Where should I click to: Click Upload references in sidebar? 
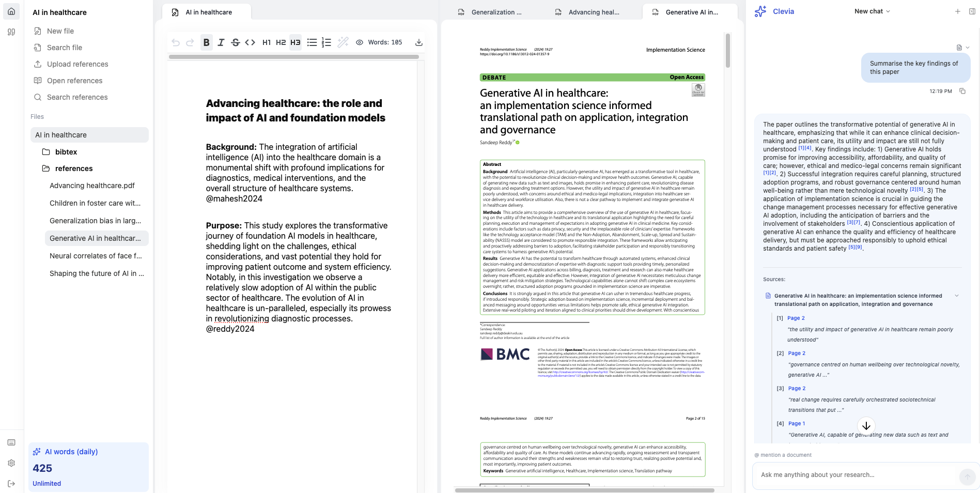pos(77,64)
